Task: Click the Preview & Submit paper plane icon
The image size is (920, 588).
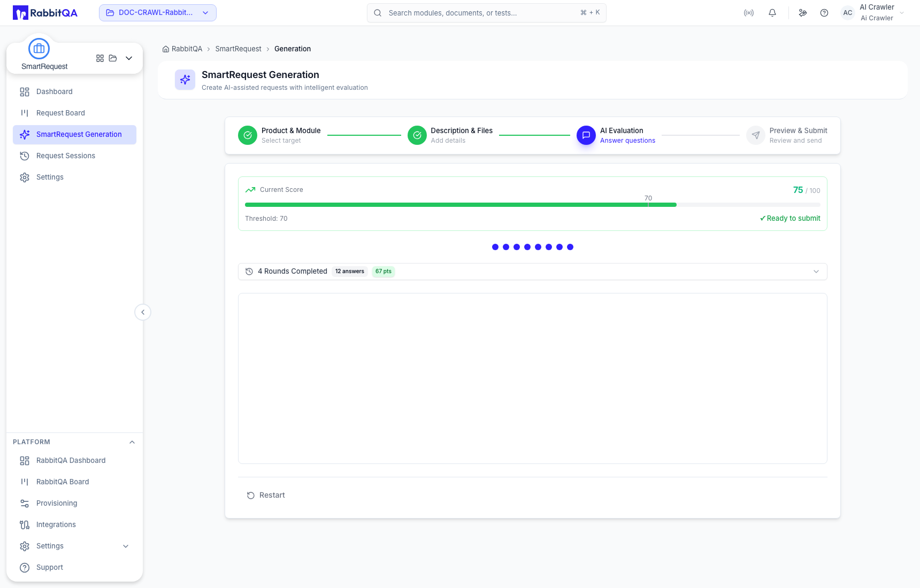Action: 756,135
